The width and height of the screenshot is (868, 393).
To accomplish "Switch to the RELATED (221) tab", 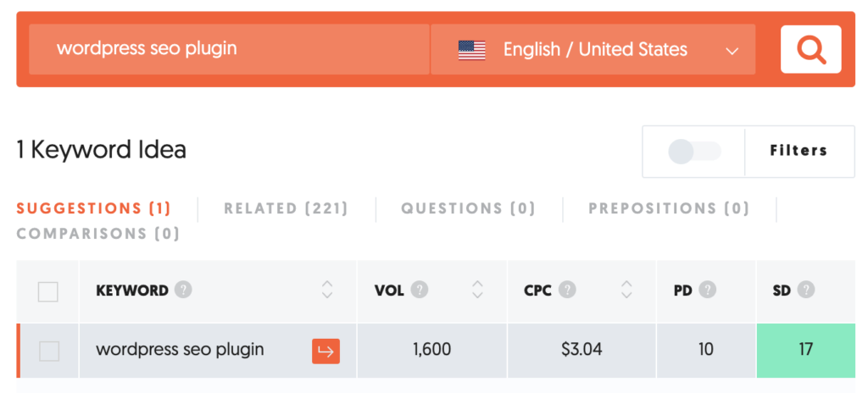I will click(x=287, y=208).
